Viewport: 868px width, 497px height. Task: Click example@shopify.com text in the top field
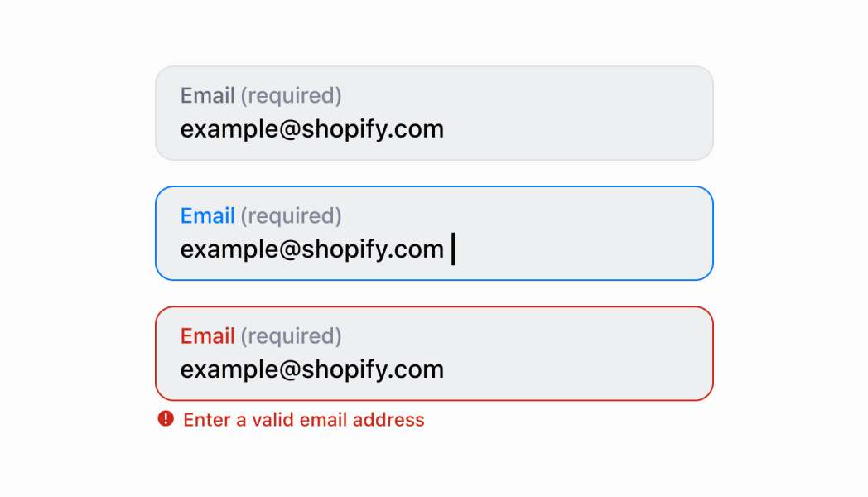tap(312, 129)
